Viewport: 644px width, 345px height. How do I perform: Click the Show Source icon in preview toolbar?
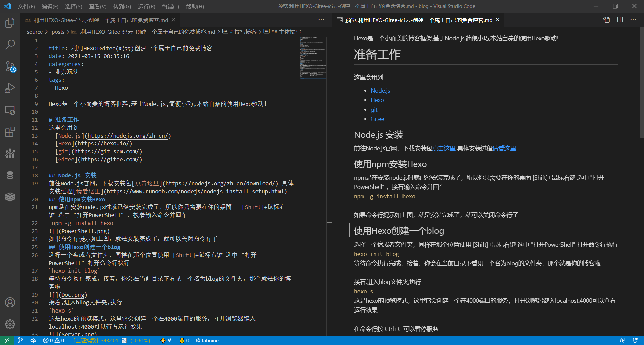[606, 20]
